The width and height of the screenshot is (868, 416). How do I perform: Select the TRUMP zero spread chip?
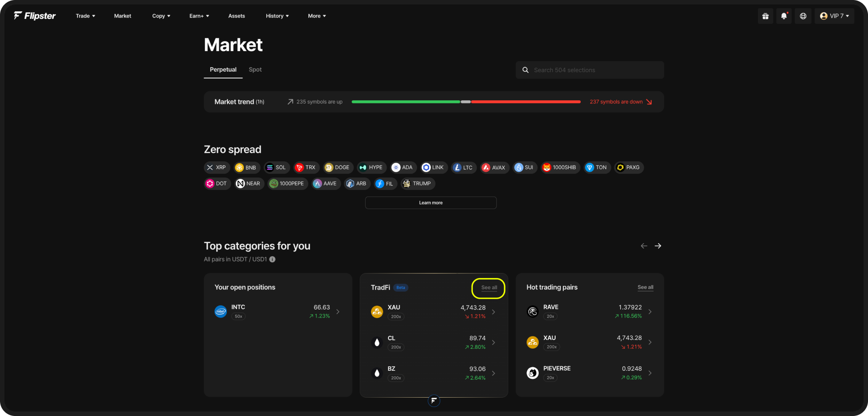[x=418, y=184]
